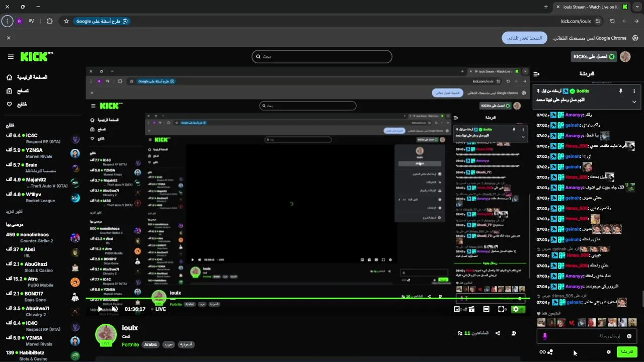This screenshot has width=644, height=362.
Task: Send the message with the green chat button
Action: (x=627, y=352)
